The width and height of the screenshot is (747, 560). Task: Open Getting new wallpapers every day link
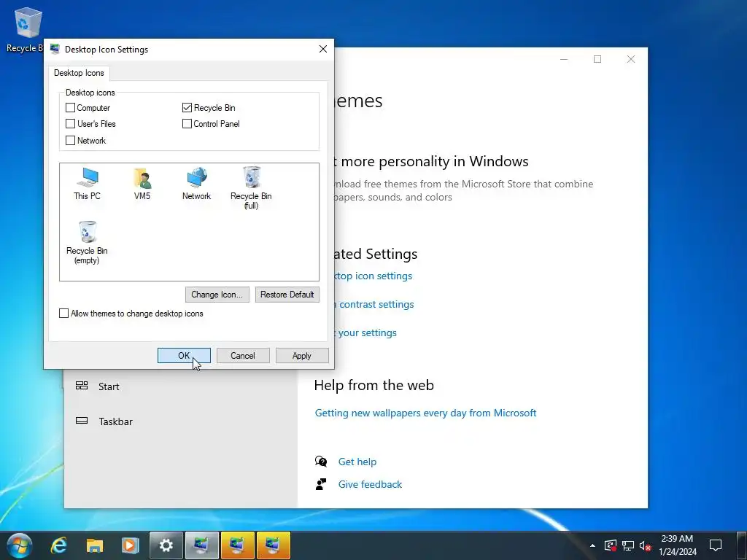pyautogui.click(x=425, y=413)
